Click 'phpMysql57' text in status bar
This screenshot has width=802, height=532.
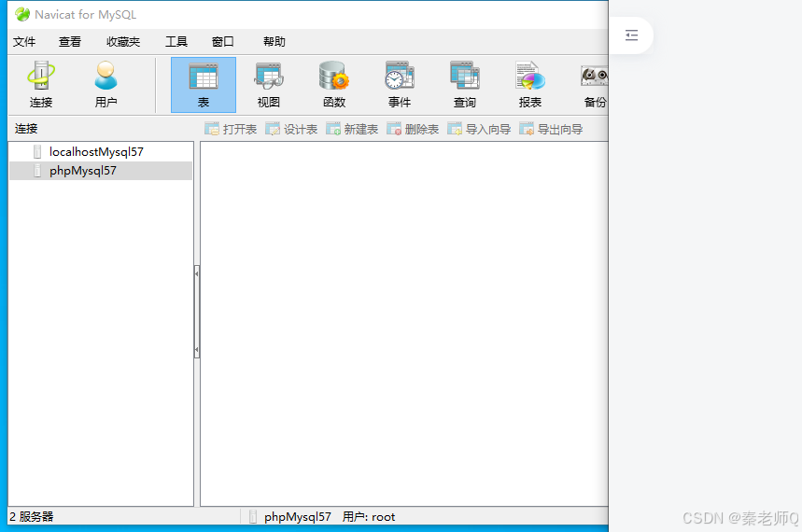(298, 517)
